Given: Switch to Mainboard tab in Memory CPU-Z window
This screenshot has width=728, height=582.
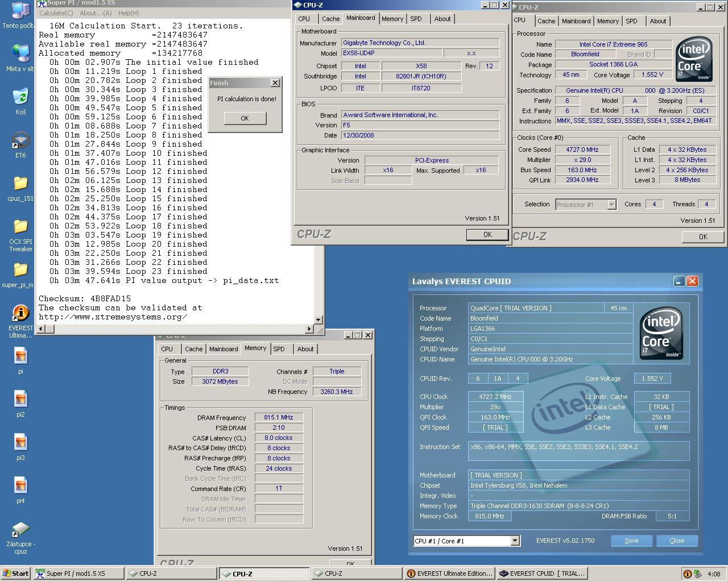Looking at the screenshot, I should point(224,349).
